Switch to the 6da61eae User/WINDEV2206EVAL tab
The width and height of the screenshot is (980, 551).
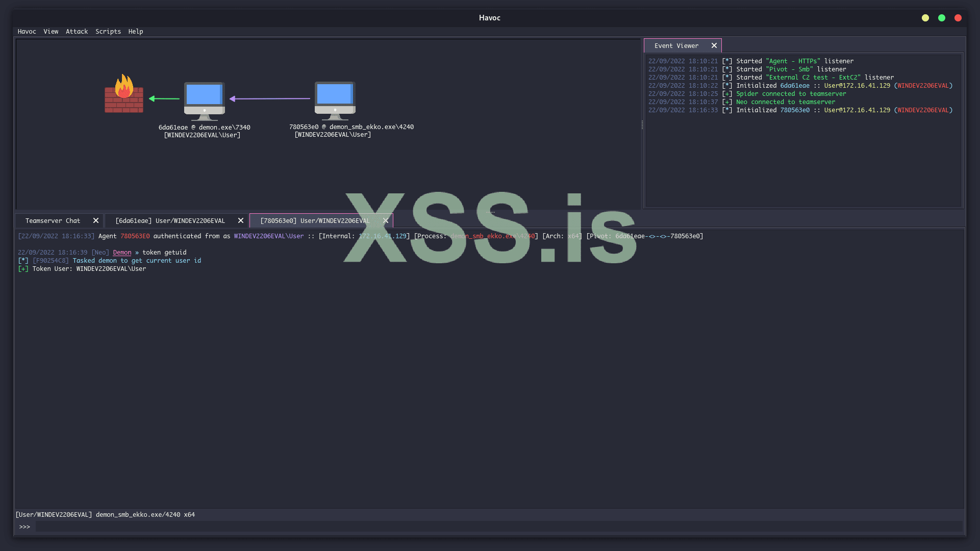170,221
